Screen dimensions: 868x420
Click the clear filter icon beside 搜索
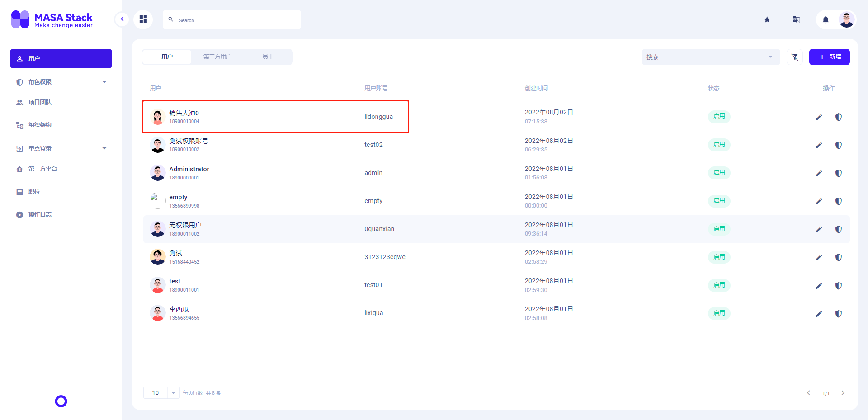795,57
